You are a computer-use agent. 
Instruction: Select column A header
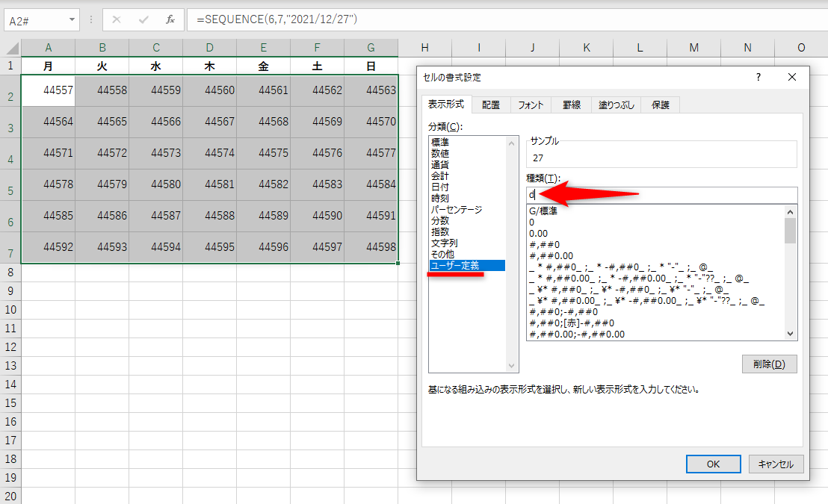click(x=48, y=48)
